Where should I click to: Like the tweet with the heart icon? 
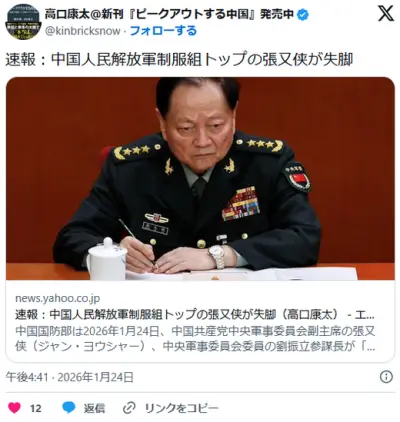pos(14,408)
